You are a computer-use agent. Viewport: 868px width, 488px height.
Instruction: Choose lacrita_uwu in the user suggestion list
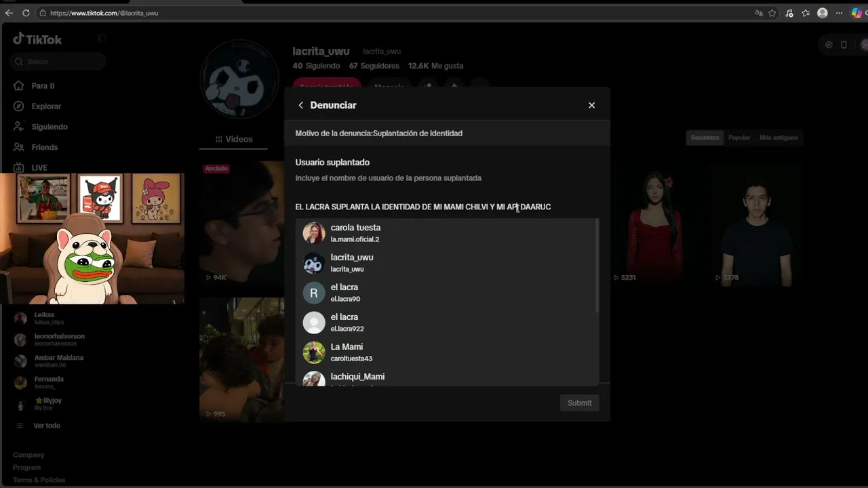click(447, 262)
